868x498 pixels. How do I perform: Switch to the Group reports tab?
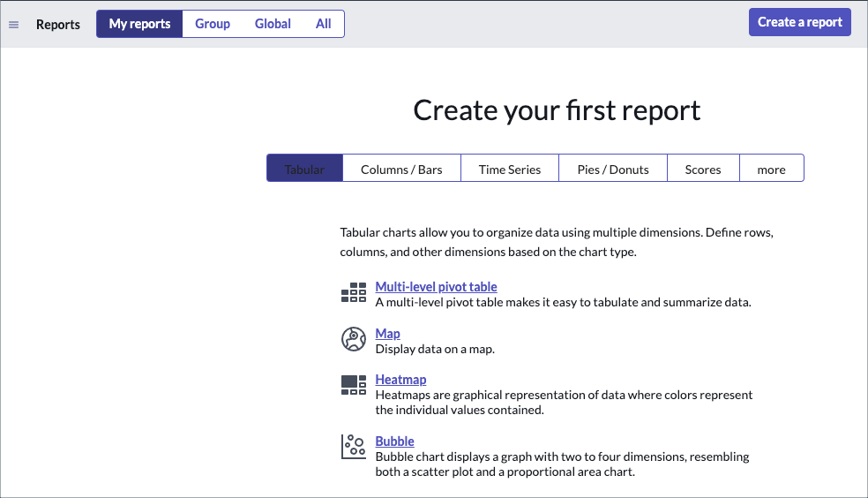(x=213, y=24)
